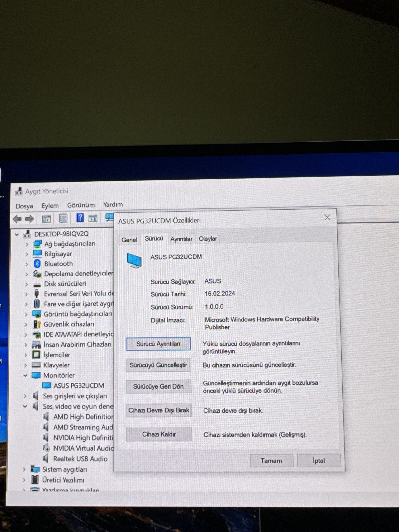Click the Cihazı Devre Dışı Bırak button
The height and width of the screenshot is (532, 399).
pyautogui.click(x=159, y=410)
